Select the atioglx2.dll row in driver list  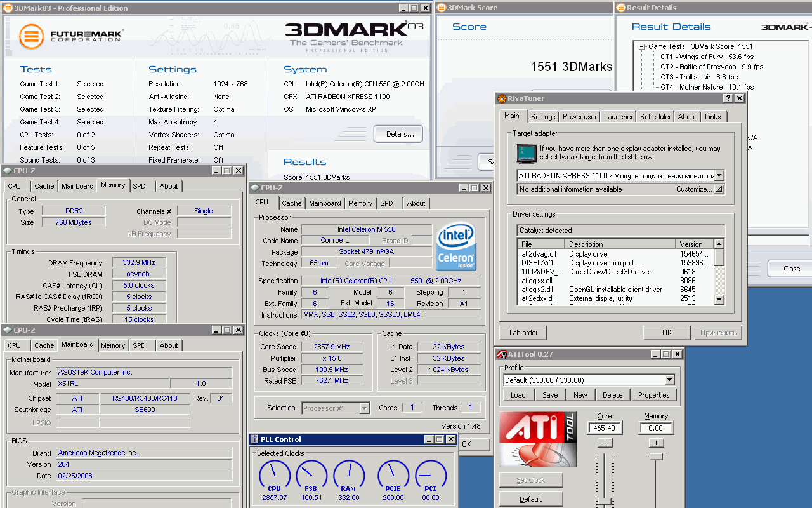click(x=615, y=290)
